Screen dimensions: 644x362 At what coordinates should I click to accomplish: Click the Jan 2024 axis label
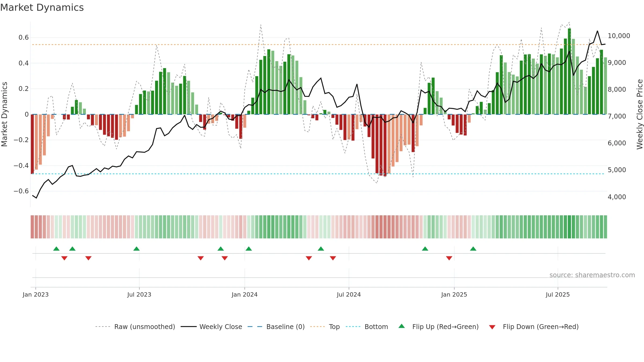tap(245, 294)
